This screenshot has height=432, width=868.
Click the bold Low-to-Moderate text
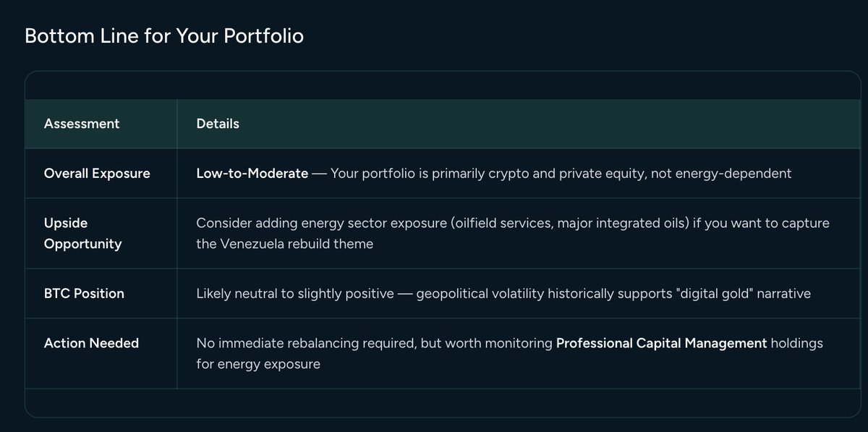[x=252, y=174]
